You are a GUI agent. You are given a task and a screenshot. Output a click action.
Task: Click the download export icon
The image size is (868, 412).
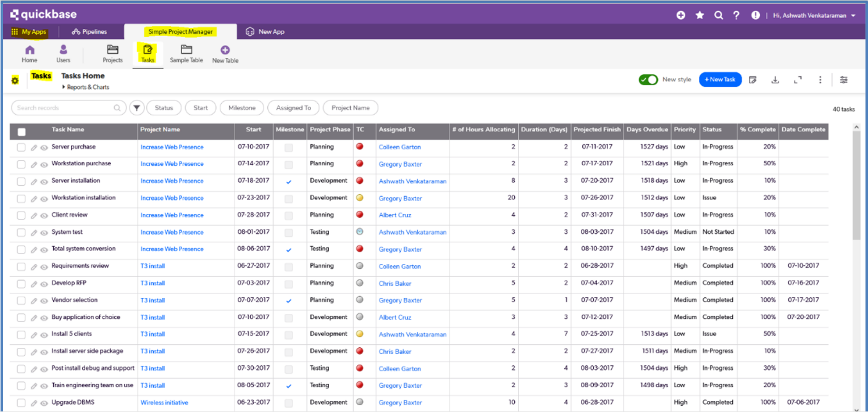[775, 80]
